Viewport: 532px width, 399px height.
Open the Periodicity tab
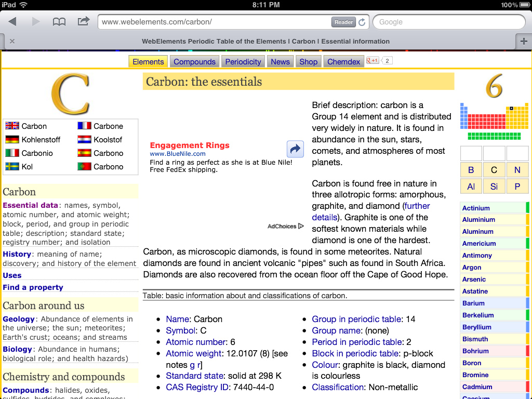click(243, 62)
